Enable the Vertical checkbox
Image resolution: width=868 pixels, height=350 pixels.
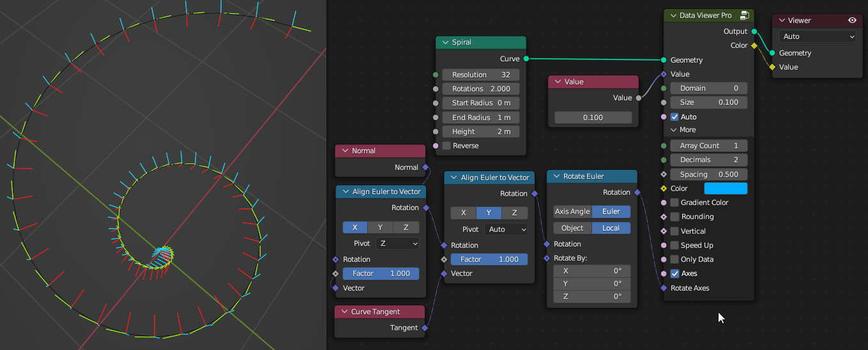[x=674, y=231]
